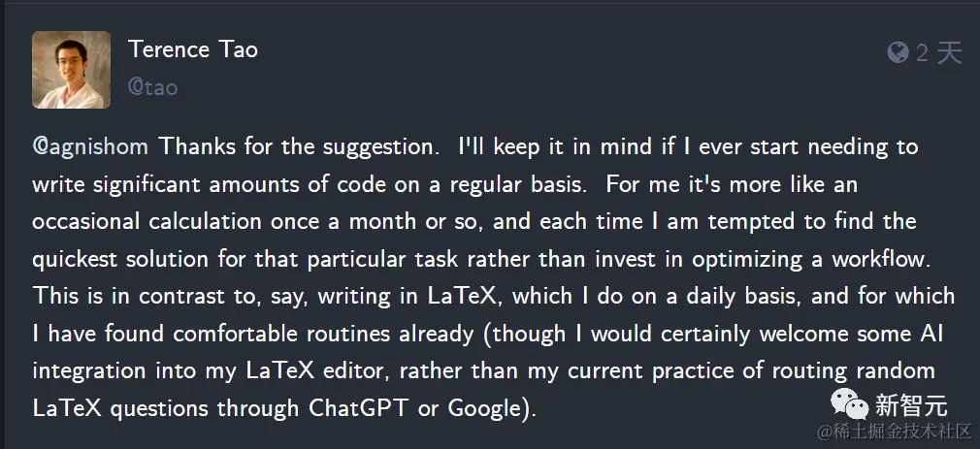Open Terence Tao's profile avatar
Screen dimensions: 980x449
[x=71, y=70]
